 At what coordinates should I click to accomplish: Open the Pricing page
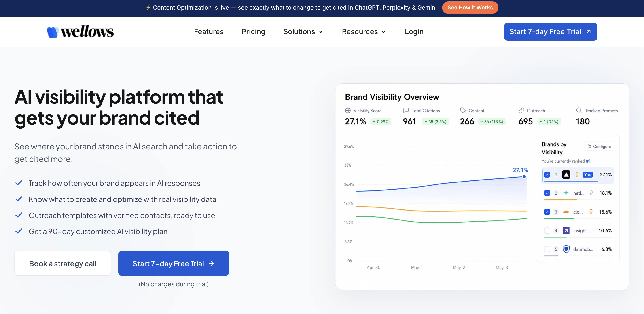point(253,32)
